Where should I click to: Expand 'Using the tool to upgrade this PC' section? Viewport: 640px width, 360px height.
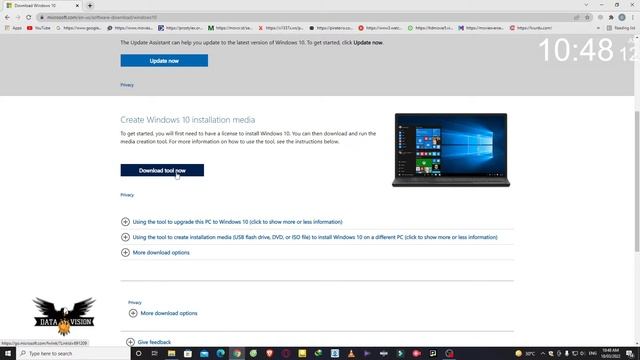point(232,222)
